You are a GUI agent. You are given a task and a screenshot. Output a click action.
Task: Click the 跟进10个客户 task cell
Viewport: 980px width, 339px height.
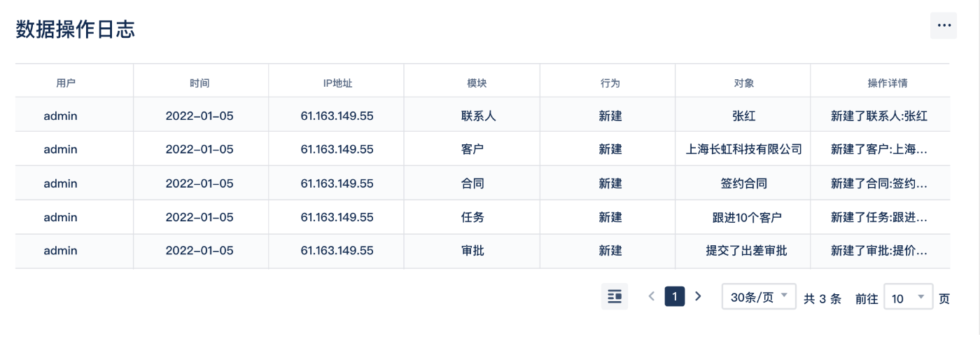pos(743,217)
